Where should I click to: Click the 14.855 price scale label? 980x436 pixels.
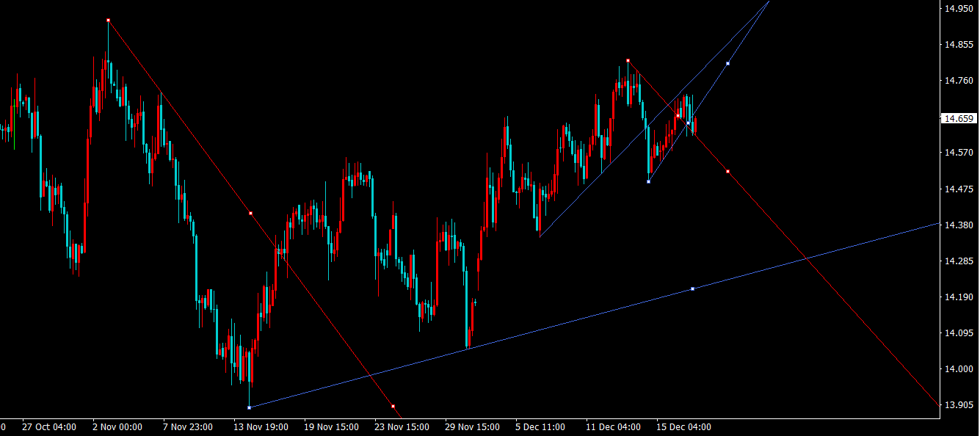pos(959,45)
